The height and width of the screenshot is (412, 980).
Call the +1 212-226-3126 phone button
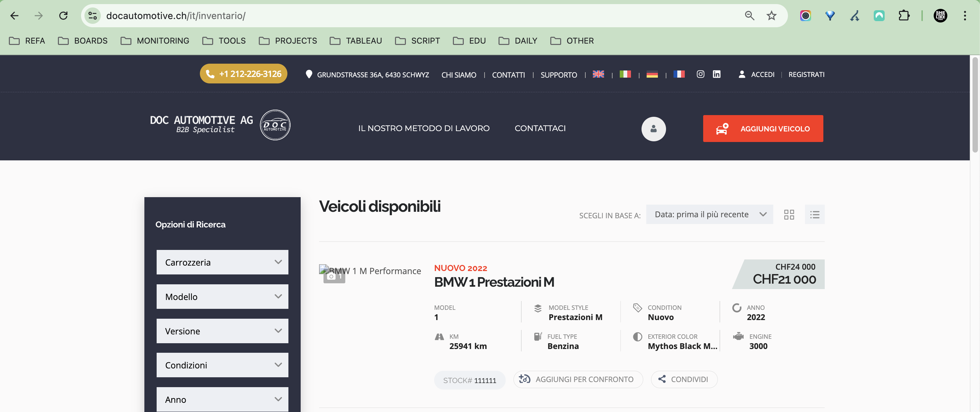(x=243, y=74)
